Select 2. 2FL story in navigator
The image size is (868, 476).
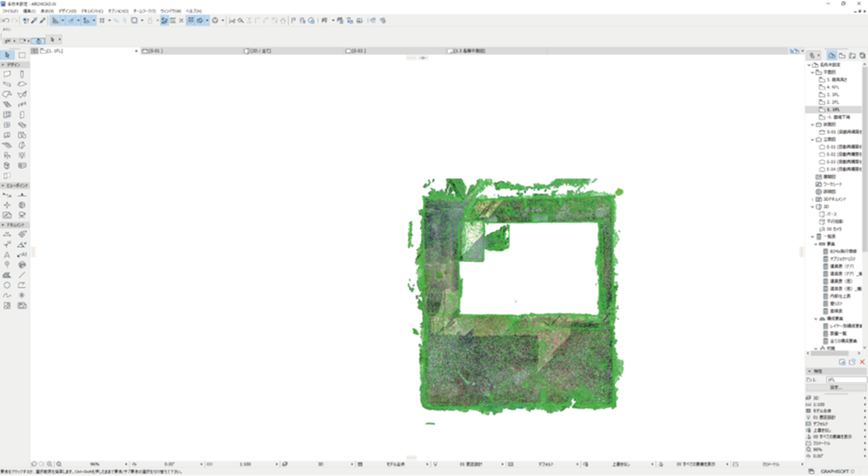(x=832, y=102)
